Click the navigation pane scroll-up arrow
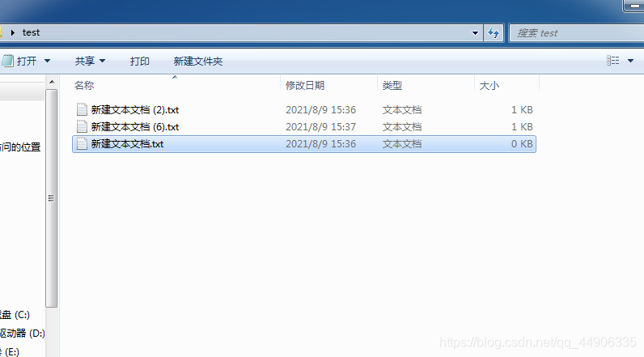This screenshot has height=357, width=644. point(52,82)
